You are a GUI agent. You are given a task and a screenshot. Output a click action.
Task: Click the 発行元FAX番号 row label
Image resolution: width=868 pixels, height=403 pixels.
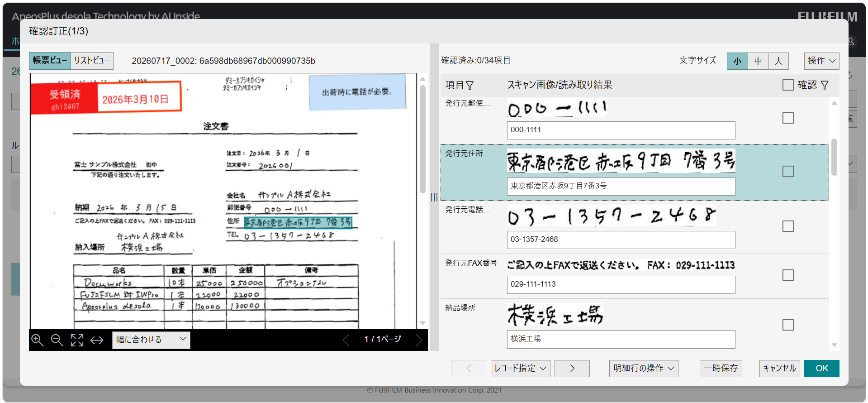coord(471,263)
